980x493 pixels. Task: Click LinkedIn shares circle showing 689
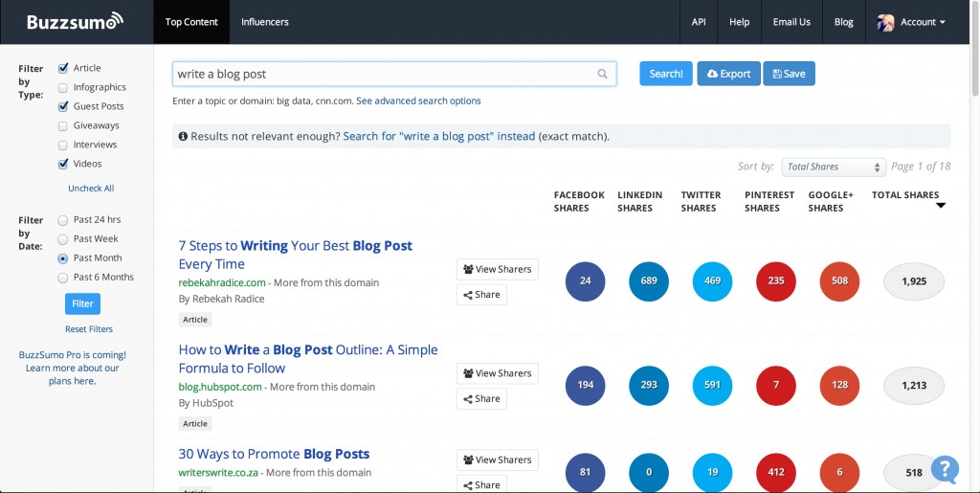[x=649, y=281]
